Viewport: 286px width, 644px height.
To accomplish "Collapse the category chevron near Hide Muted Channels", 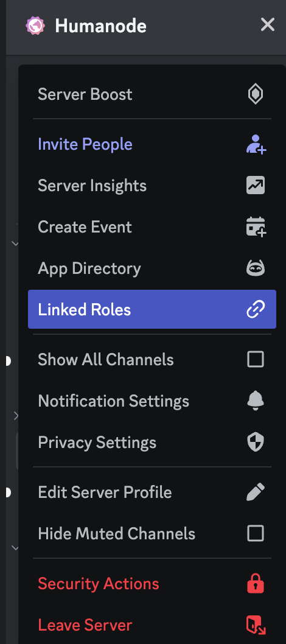I will tap(15, 547).
